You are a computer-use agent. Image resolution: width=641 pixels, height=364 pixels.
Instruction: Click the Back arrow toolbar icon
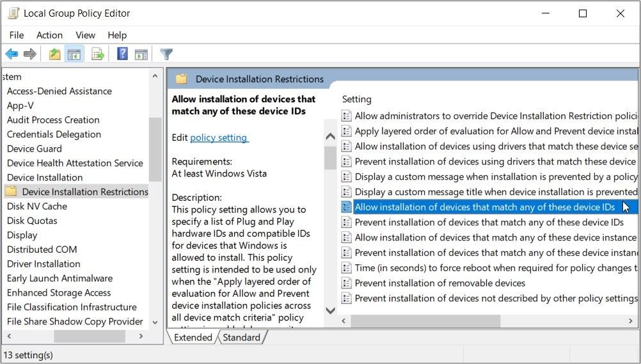tap(12, 54)
